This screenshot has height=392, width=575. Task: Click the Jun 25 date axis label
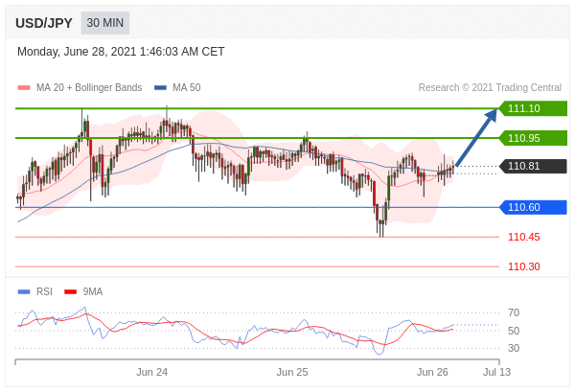292,372
